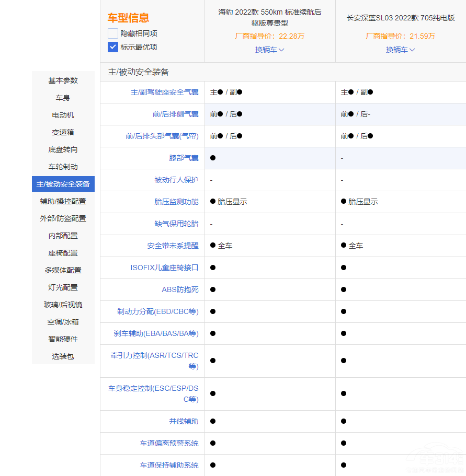Viewport: 466px width, 476px height.
Task: Open the 胎压监测功能 link
Action: [176, 202]
